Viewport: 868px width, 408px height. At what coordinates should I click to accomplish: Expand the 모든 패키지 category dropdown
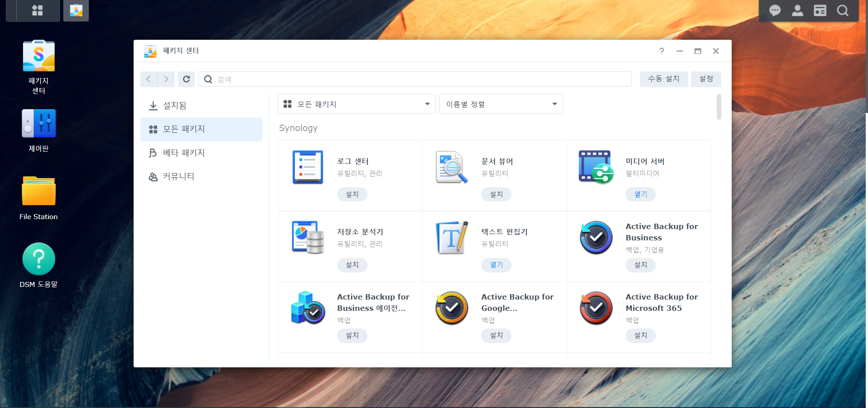[x=357, y=104]
